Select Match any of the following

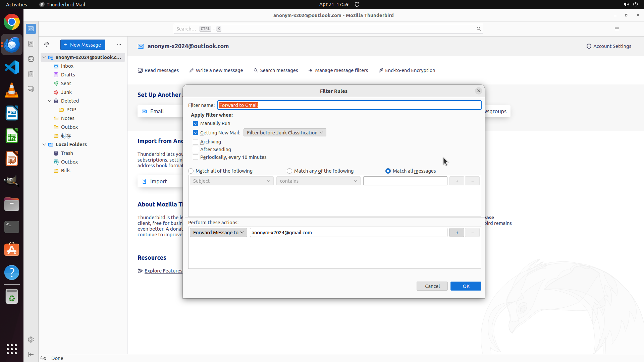(289, 171)
